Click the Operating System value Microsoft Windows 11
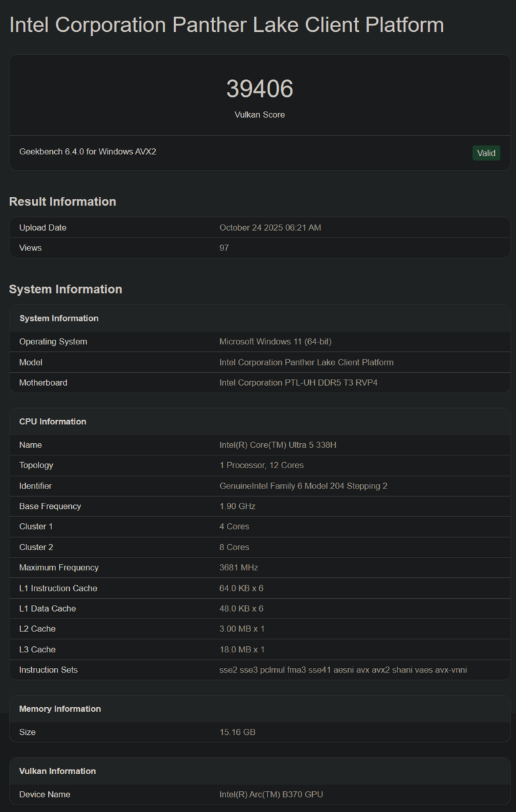 pos(275,342)
